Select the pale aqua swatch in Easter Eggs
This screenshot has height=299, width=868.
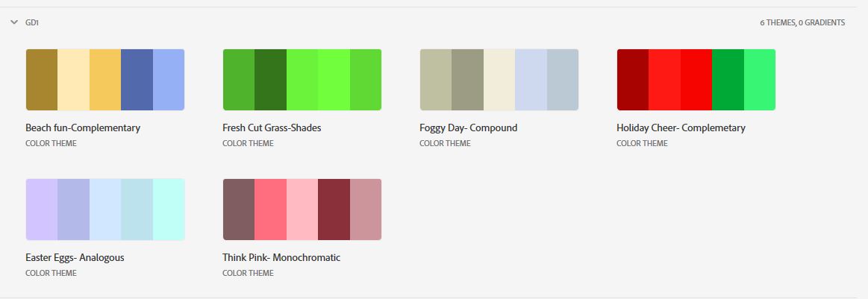169,210
